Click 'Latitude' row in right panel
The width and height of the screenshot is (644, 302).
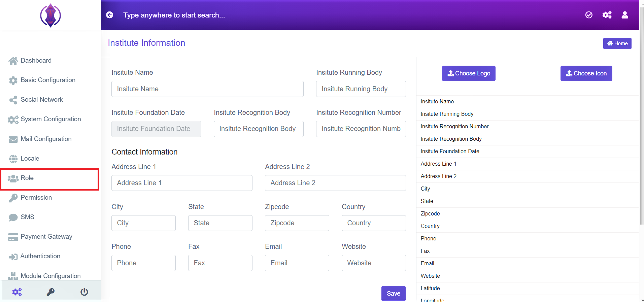(x=528, y=289)
